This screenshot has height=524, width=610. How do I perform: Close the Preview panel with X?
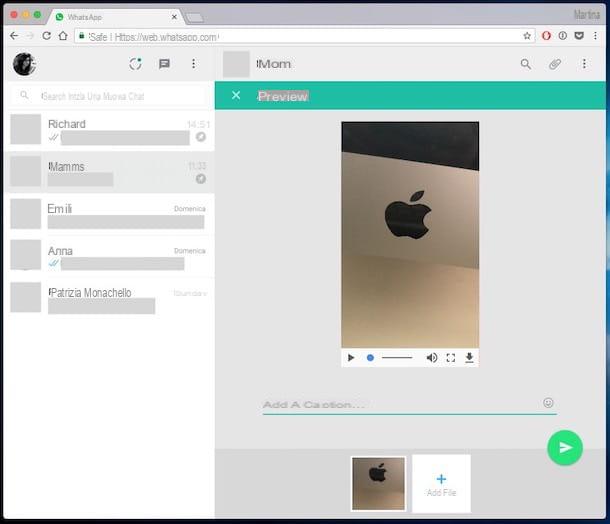[236, 95]
